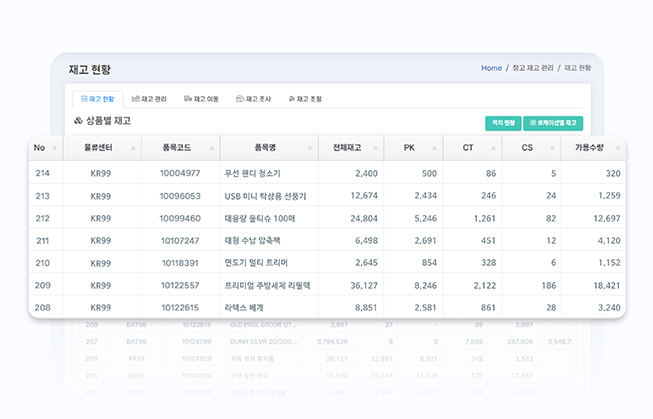Click the 창고 재고 관리 breadcrumb
The image size is (653, 419).
(533, 68)
